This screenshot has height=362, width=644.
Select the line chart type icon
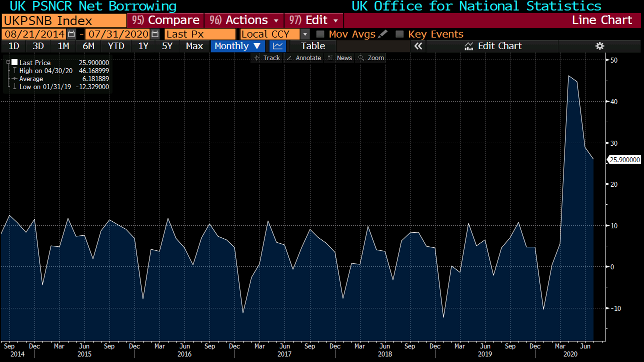click(x=277, y=46)
